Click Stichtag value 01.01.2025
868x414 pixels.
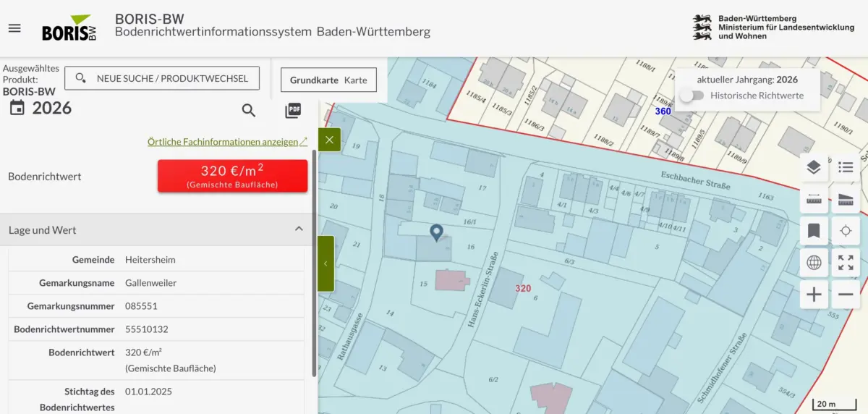(148, 391)
